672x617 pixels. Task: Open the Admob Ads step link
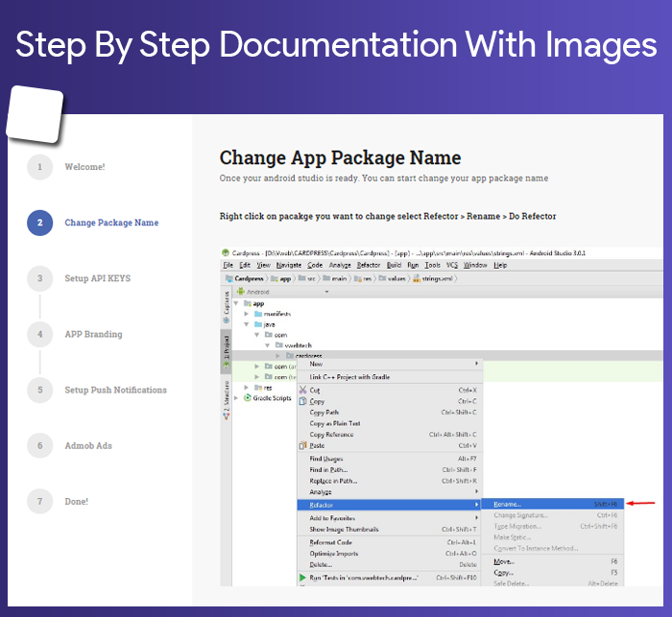tap(88, 445)
